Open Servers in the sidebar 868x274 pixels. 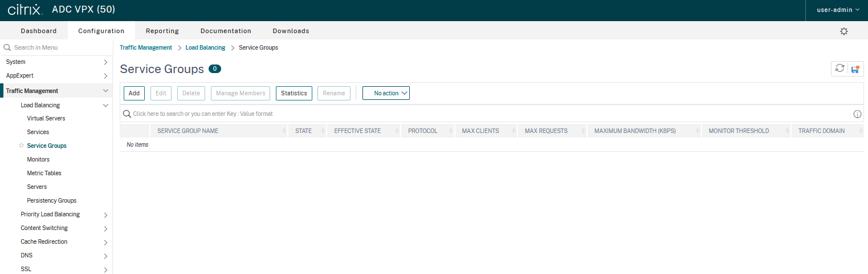click(37, 187)
